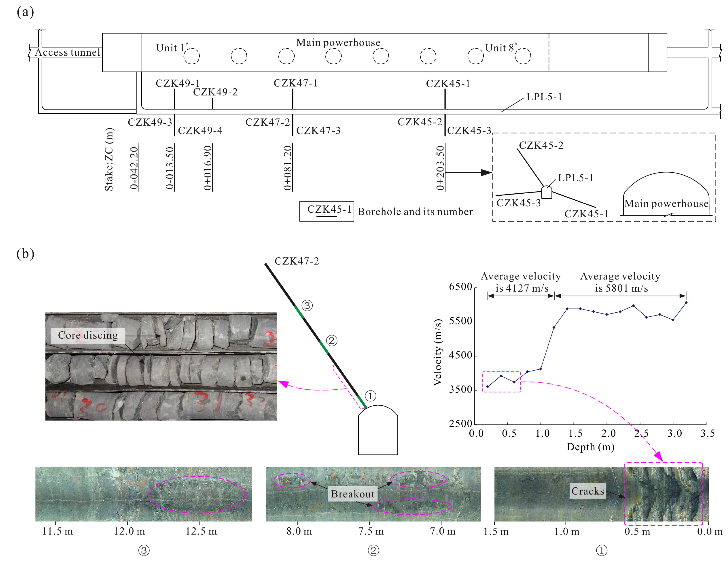
Task: Click the small LPL5-1 tunnel shape in inset
Action: [x=547, y=193]
